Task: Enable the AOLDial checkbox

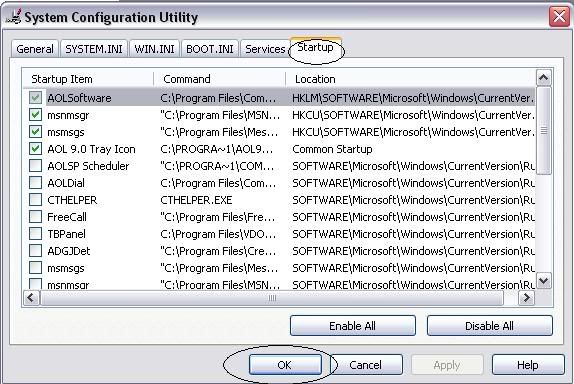Action: pos(36,183)
